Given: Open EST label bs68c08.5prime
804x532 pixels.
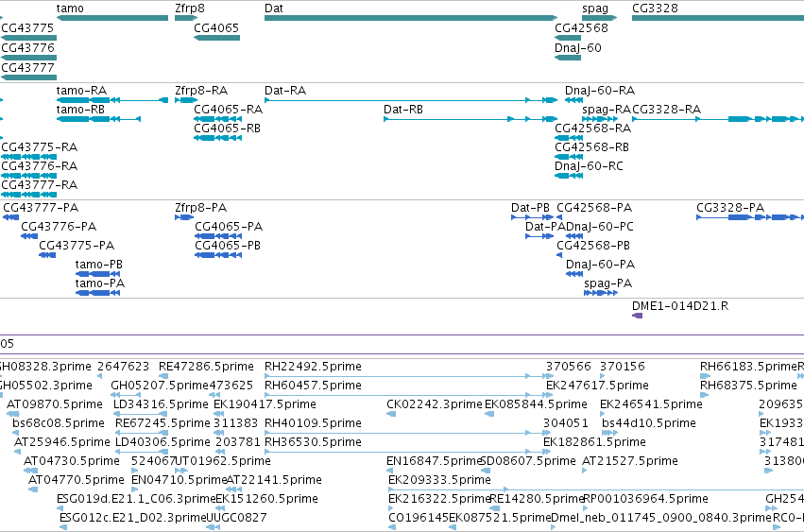Looking at the screenshot, I should coord(59,423).
